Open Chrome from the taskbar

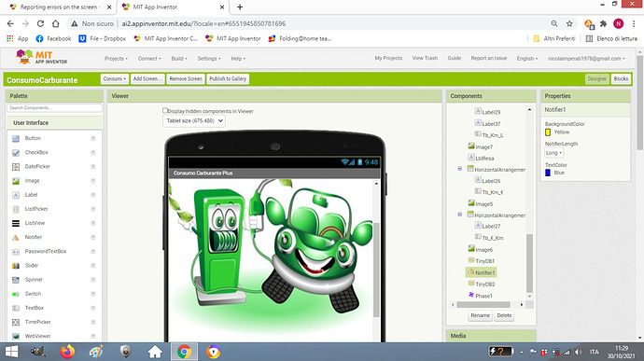[x=184, y=352]
